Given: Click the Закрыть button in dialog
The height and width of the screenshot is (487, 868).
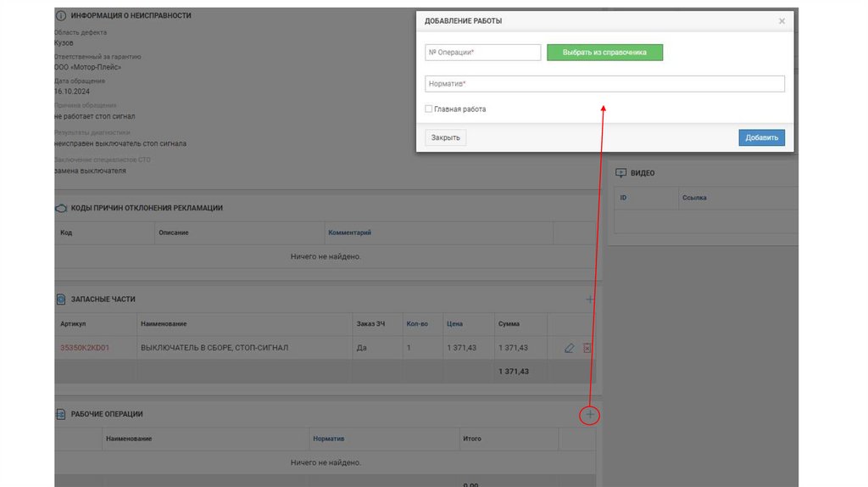Looking at the screenshot, I should [446, 137].
